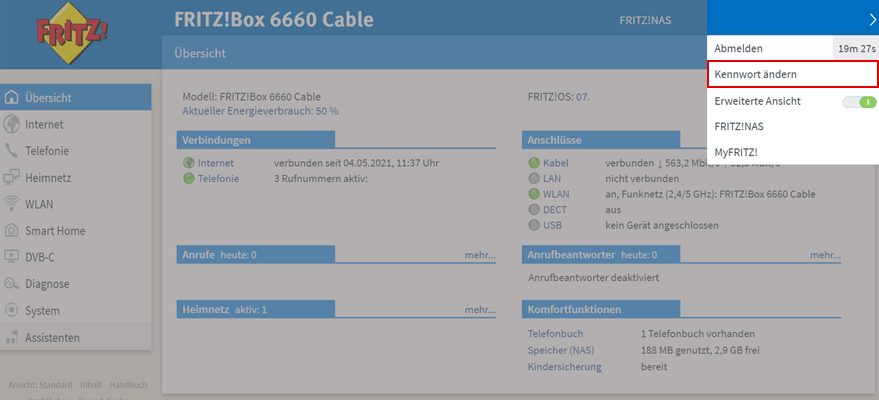Click the WLAN wifi signal icon

click(x=12, y=204)
